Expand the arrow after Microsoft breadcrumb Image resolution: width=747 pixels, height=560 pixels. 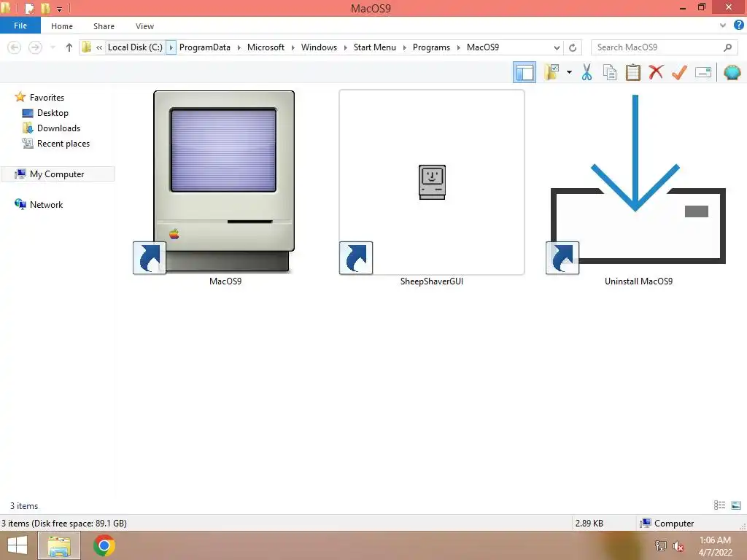pos(293,47)
